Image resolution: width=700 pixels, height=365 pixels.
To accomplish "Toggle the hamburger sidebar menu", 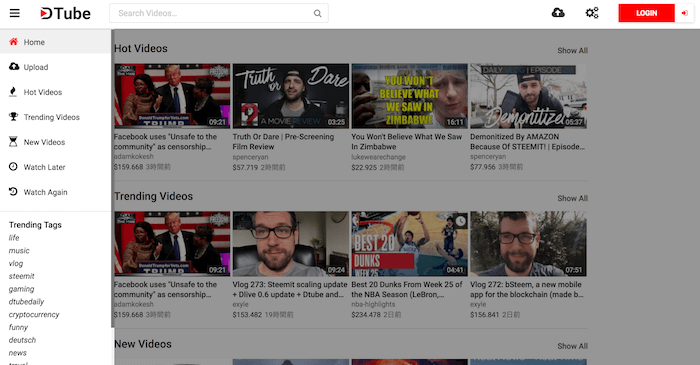I will tap(15, 13).
